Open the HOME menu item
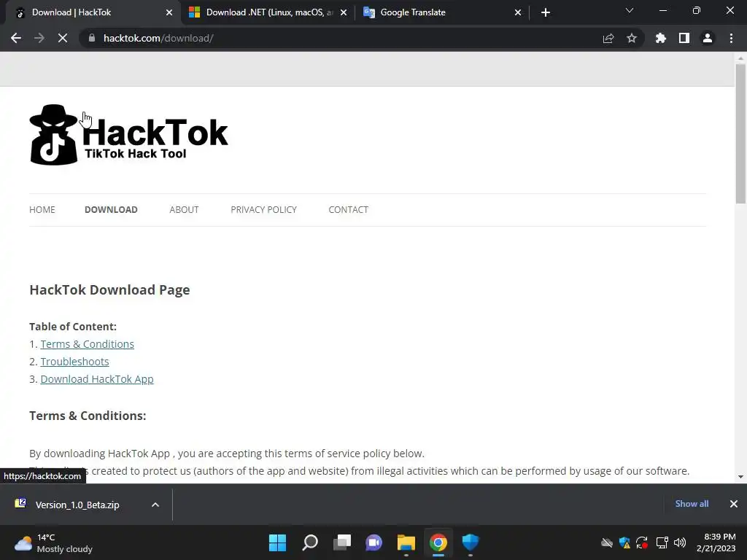 [42, 209]
